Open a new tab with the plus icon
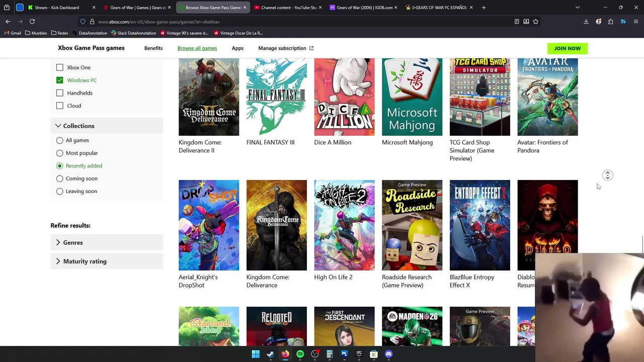 484,8
